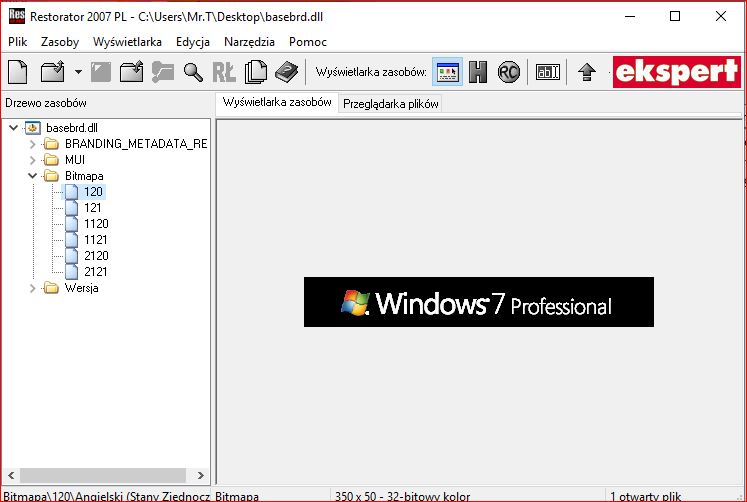This screenshot has height=502, width=747.
Task: Minimize the Restorator window
Action: 630,16
